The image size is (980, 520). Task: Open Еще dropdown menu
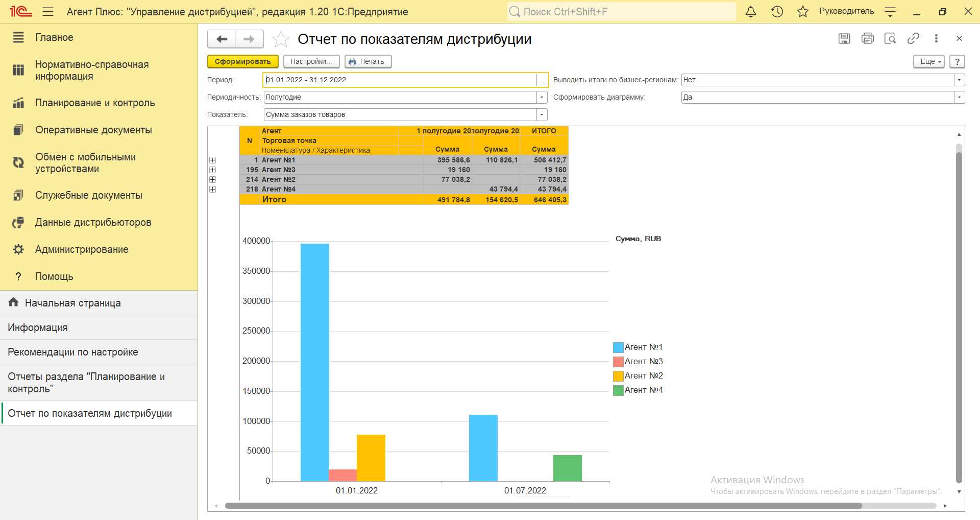pyautogui.click(x=929, y=61)
